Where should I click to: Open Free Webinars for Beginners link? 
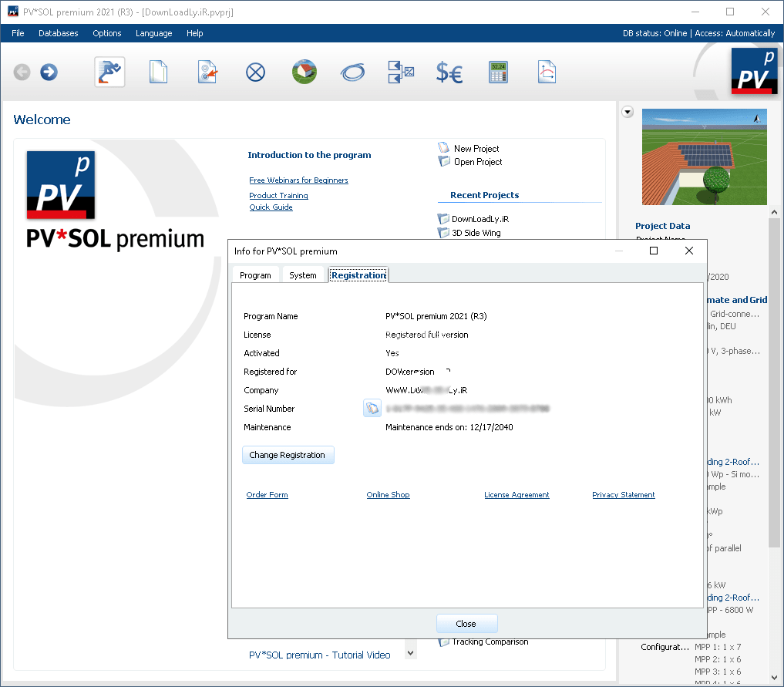[x=298, y=180]
